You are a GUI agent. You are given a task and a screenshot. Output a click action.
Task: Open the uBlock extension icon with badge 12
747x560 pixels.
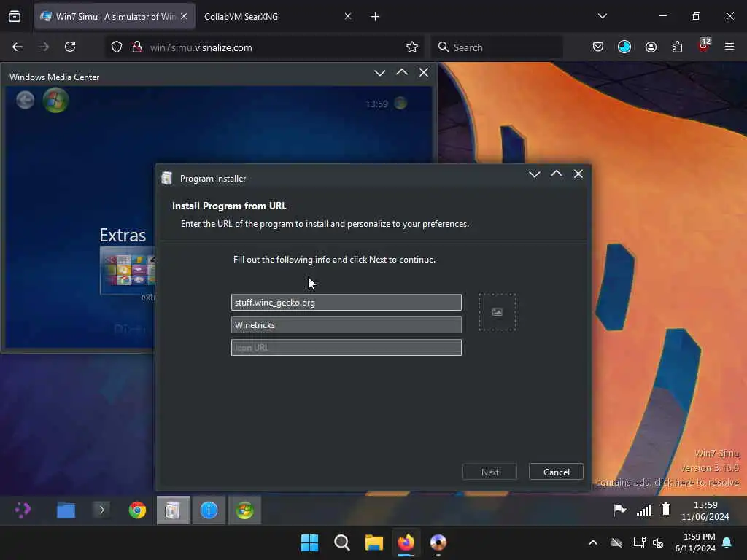point(704,46)
